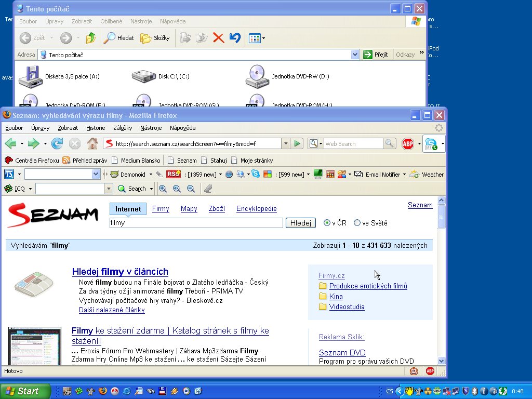Open the 'Hledej filmy v článcích' link
This screenshot has width=532, height=399.
[120, 272]
